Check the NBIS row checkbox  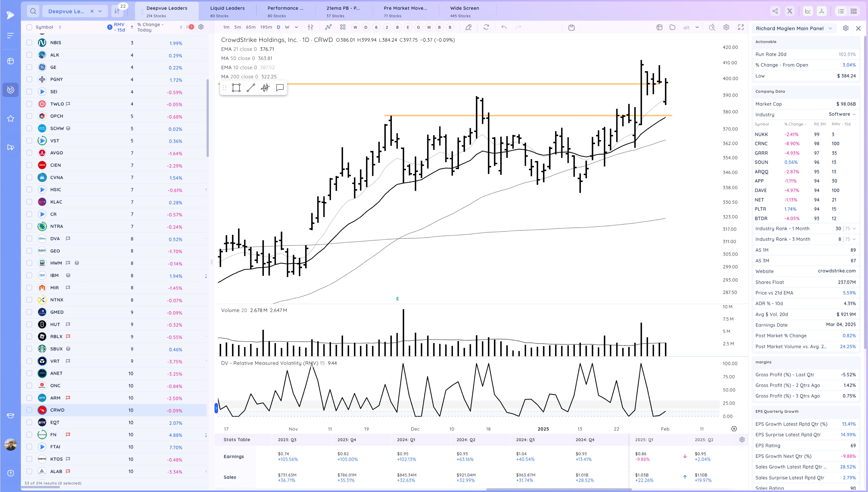pyautogui.click(x=29, y=43)
